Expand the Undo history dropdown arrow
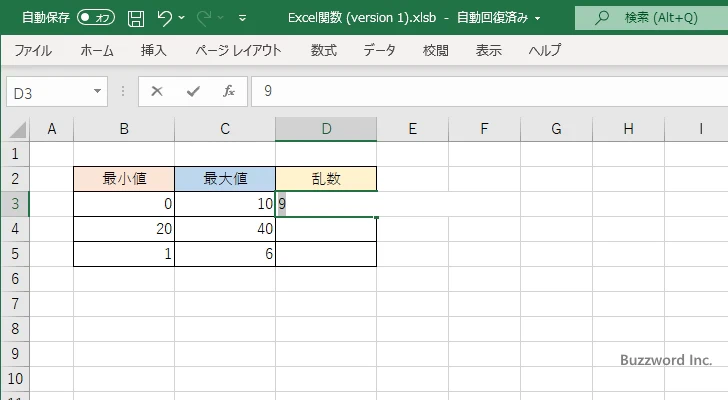The height and width of the screenshot is (400, 728). click(x=182, y=18)
